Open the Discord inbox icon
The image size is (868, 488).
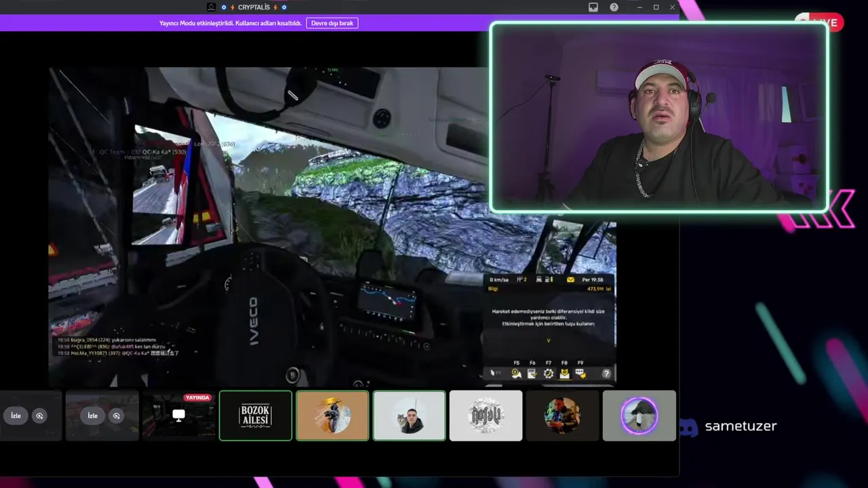[x=593, y=7]
